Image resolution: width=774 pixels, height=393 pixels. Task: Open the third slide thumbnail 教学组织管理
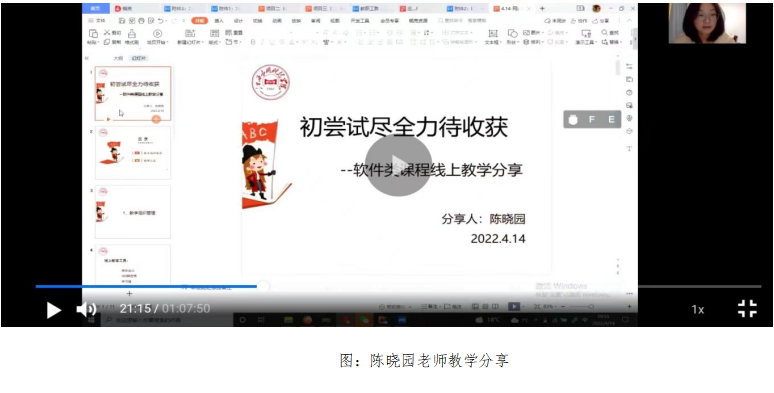133,212
